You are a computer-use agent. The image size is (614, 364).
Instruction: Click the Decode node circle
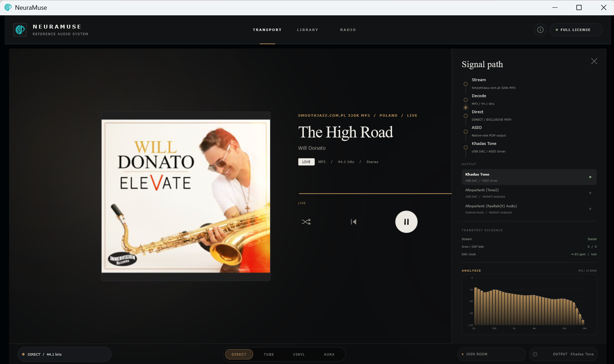(466, 100)
